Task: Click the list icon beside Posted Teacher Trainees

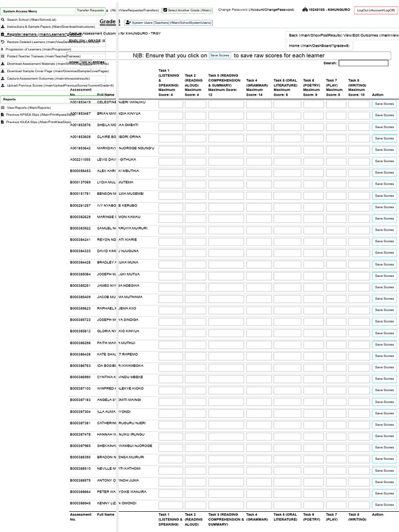Action: pos(3,56)
